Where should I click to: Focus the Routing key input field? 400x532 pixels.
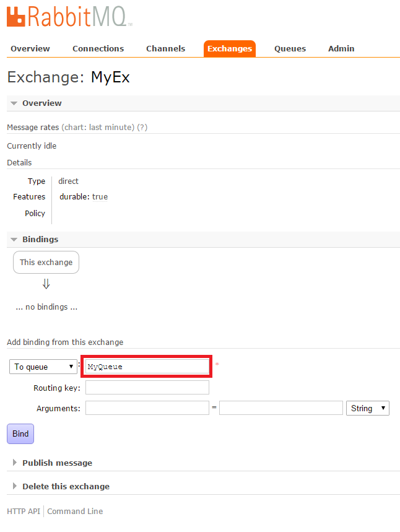pyautogui.click(x=147, y=388)
